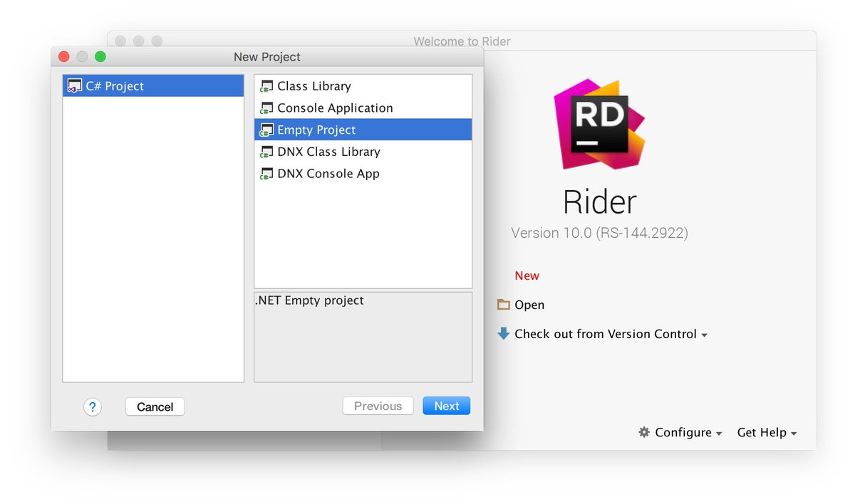The height and width of the screenshot is (504, 855).
Task: Click the Previous button
Action: point(378,406)
